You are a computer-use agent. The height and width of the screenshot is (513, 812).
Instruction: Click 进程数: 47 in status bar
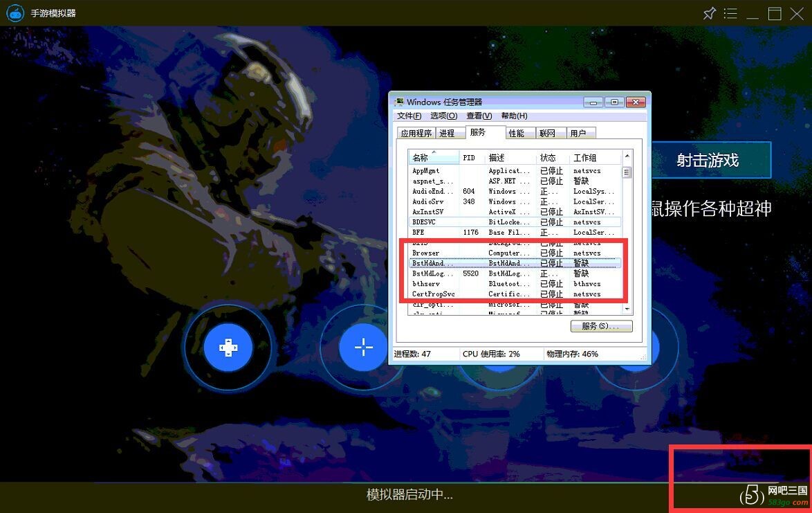(x=412, y=354)
